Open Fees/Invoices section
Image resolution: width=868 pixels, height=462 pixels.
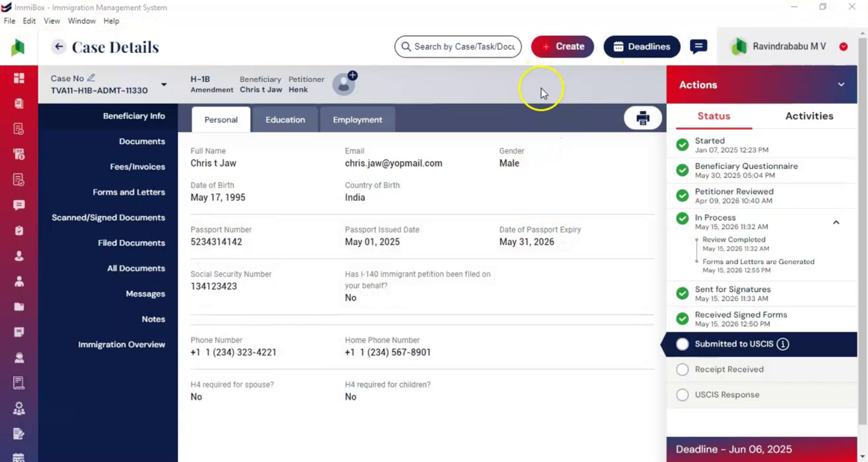(137, 167)
